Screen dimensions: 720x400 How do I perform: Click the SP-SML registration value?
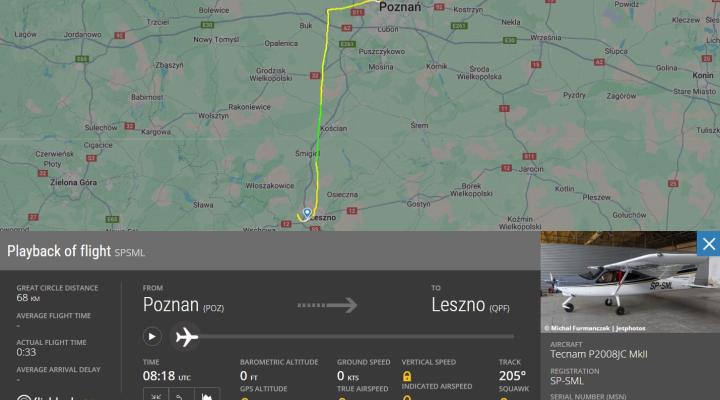pyautogui.click(x=567, y=381)
